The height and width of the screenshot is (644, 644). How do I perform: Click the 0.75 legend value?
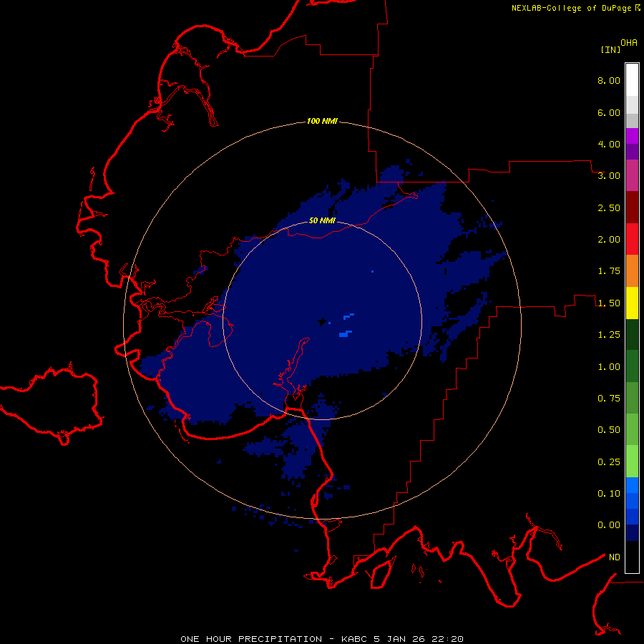[609, 399]
